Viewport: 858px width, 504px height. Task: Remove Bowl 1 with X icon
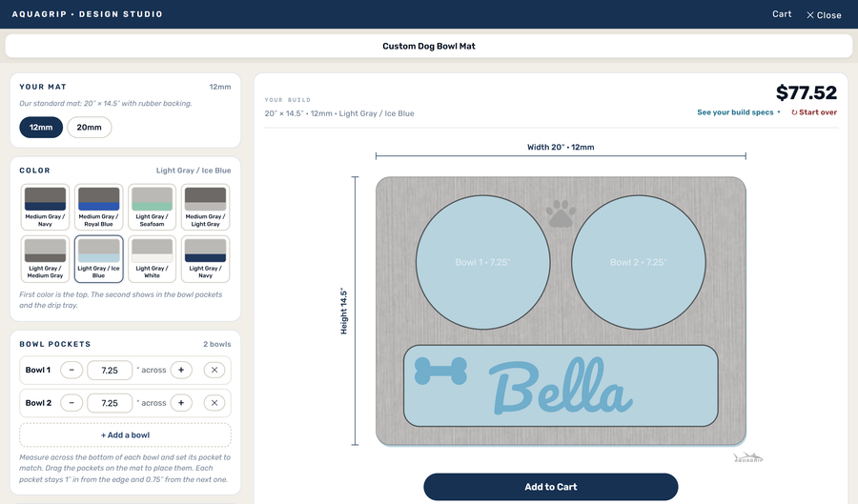tap(214, 370)
